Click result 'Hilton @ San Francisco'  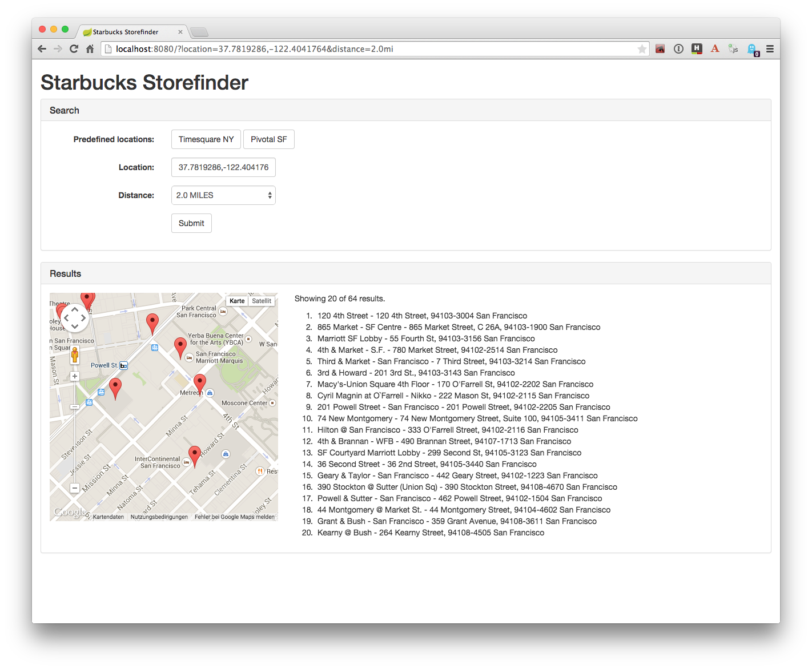click(448, 430)
